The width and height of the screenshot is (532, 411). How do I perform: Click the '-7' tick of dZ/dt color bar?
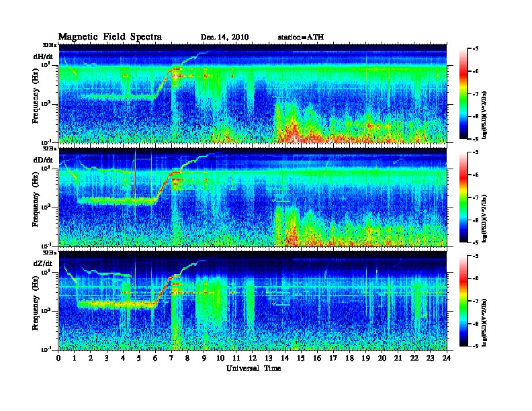pos(476,301)
